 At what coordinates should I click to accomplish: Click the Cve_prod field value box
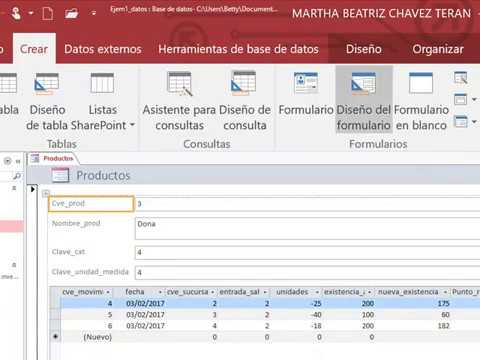coord(307,204)
